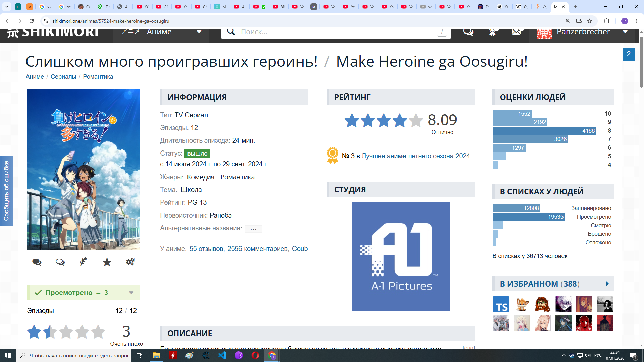
Task: Open the Романтика breadcrumb link
Action: tap(98, 77)
